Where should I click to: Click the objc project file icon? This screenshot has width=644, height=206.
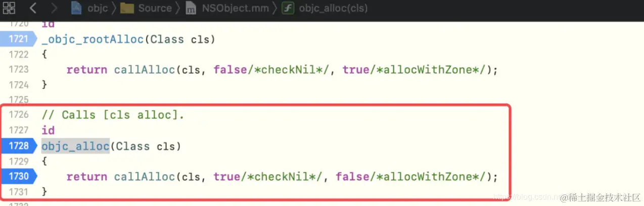click(77, 9)
